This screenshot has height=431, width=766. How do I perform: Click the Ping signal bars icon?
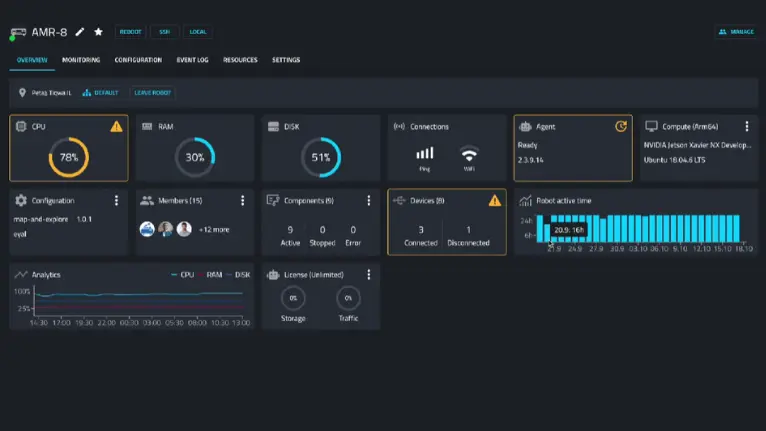click(425, 154)
